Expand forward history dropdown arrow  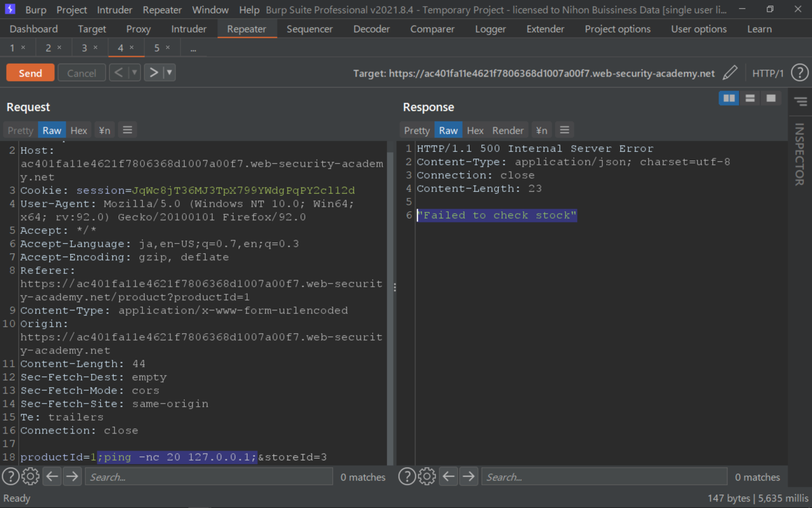(x=169, y=72)
